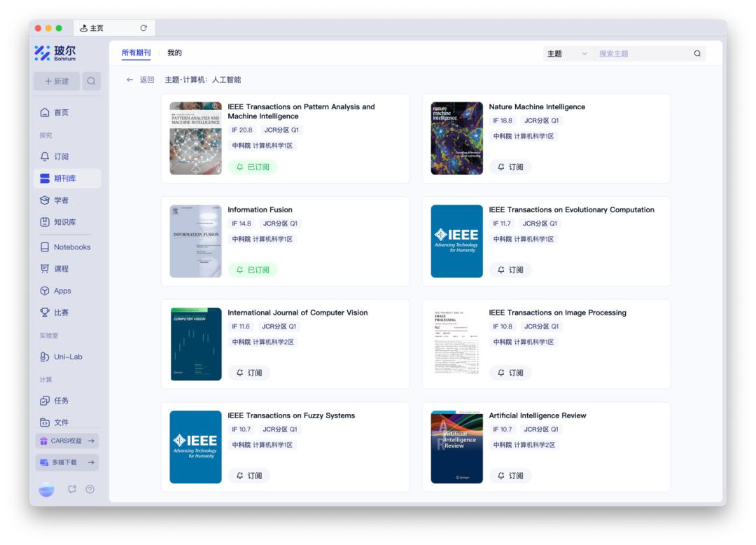Open the 主题 search type dropdown

pos(568,53)
